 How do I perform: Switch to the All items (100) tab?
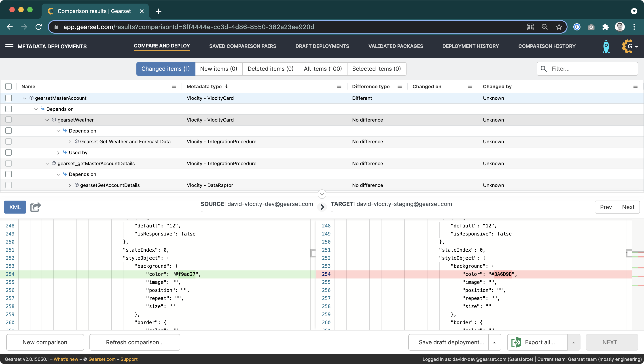click(x=323, y=69)
